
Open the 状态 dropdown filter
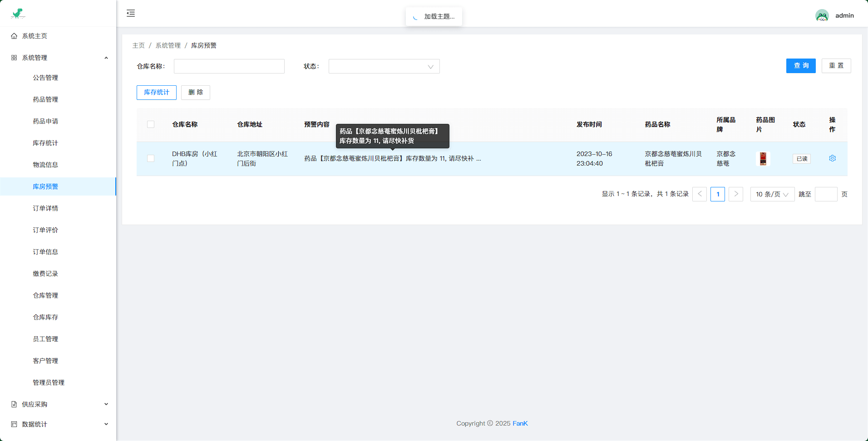(384, 66)
